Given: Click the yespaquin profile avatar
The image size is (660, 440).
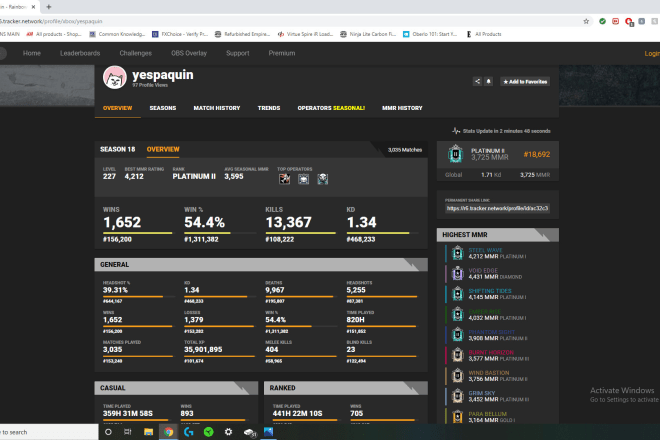Looking at the screenshot, I should [x=114, y=77].
